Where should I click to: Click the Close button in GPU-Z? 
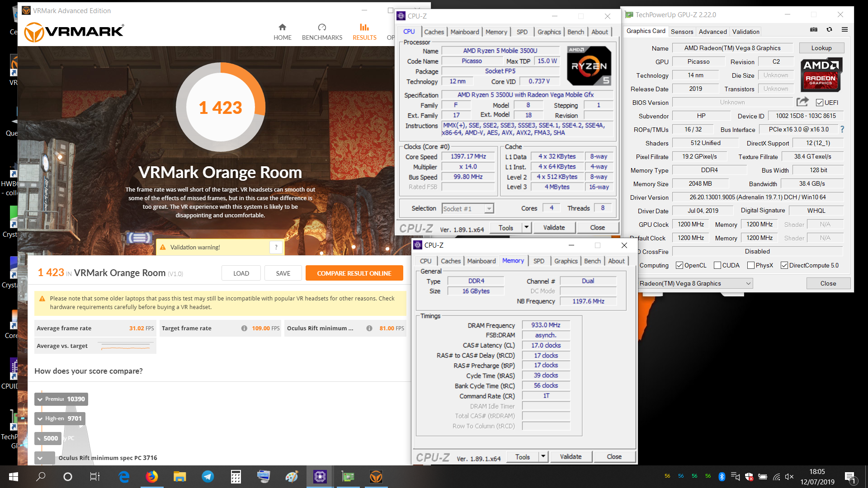[x=828, y=283]
